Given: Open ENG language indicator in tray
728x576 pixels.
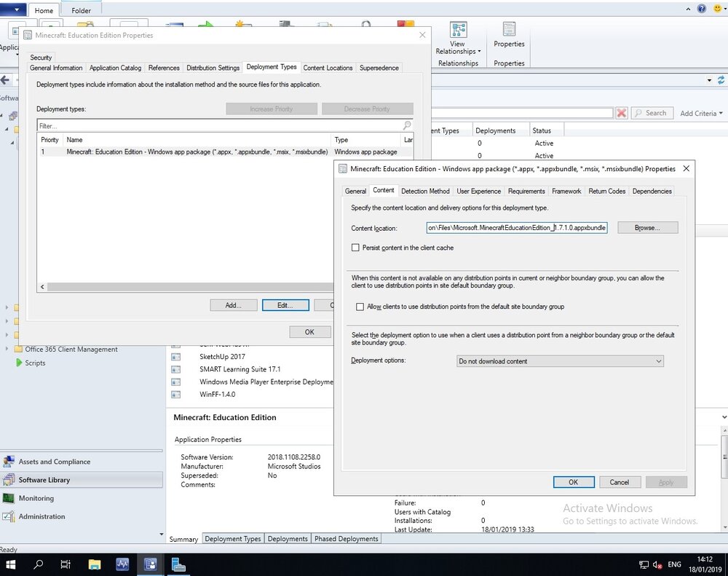Looking at the screenshot, I should pos(674,564).
